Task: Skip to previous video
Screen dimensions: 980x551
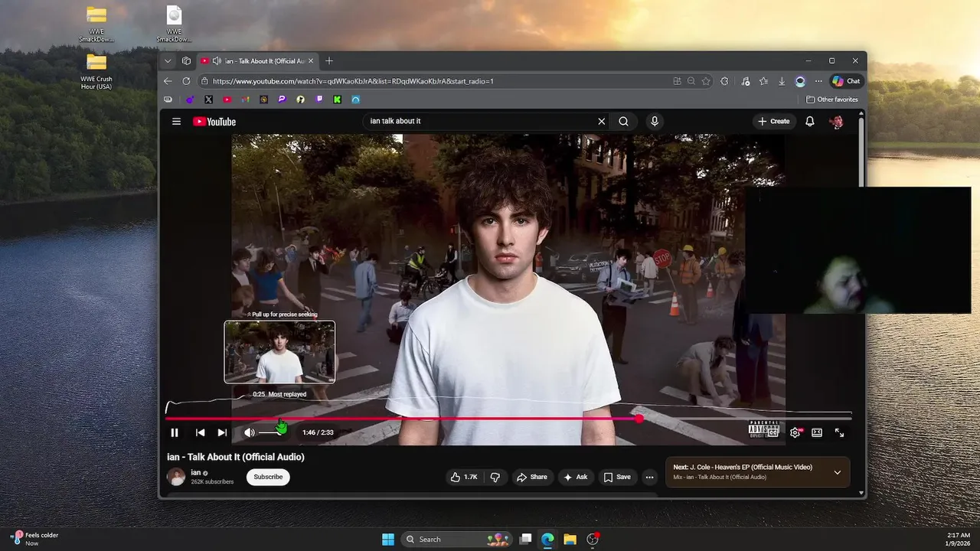Action: point(200,432)
